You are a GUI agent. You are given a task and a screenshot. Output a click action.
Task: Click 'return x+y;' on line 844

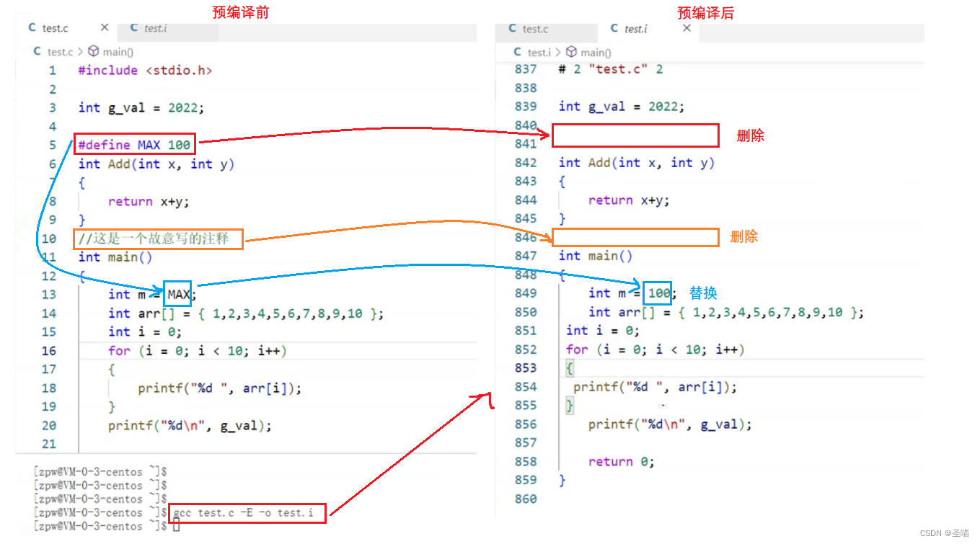[x=629, y=200]
